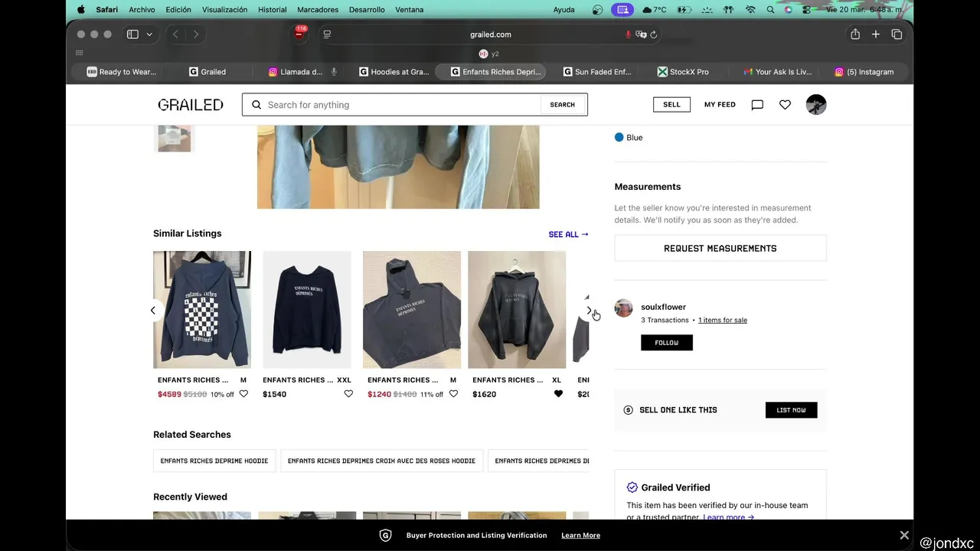Switch to the Sun Faded Enfants tab
The width and height of the screenshot is (980, 551).
coord(597,72)
